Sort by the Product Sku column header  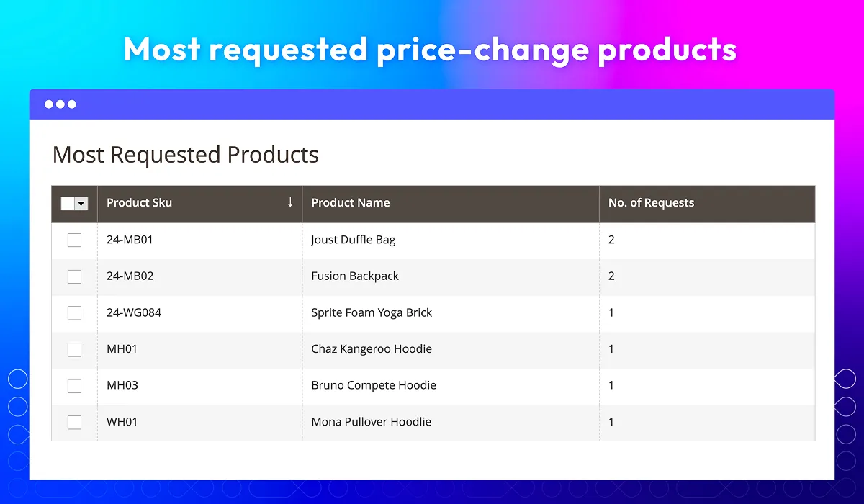200,204
